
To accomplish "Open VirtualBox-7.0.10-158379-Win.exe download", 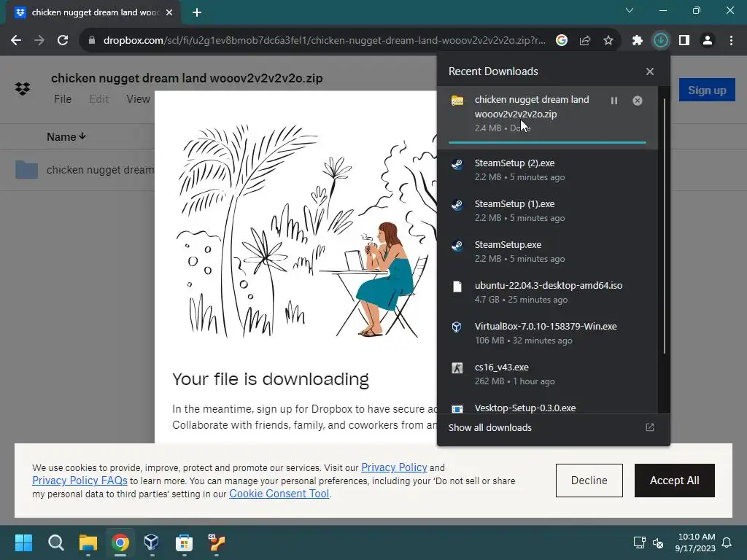I will tap(547, 333).
